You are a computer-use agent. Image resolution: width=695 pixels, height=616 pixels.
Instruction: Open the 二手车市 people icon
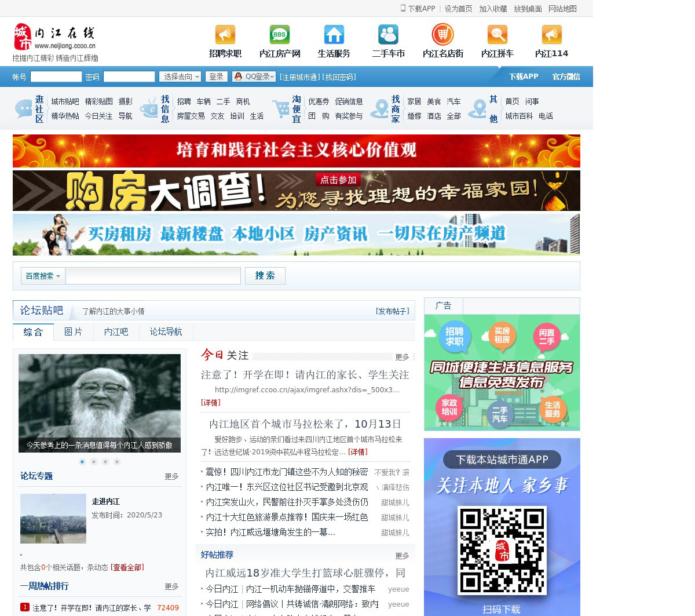[389, 35]
